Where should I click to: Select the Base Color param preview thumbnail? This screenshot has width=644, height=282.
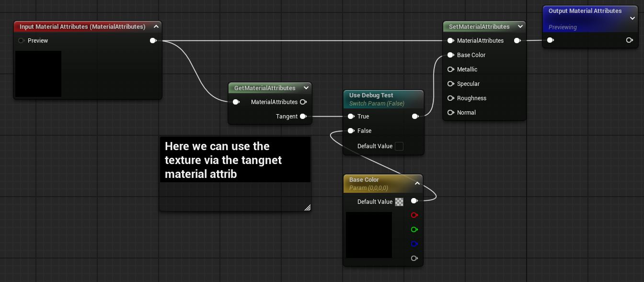tap(369, 235)
